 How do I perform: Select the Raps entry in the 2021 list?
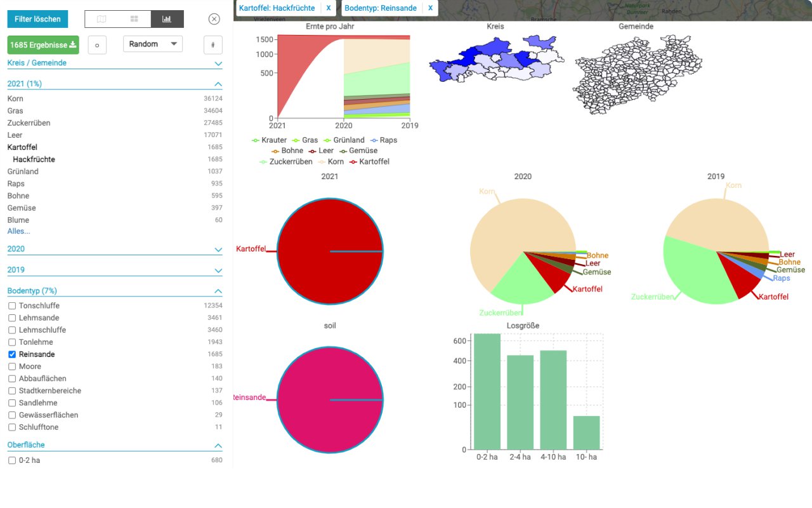pyautogui.click(x=115, y=184)
